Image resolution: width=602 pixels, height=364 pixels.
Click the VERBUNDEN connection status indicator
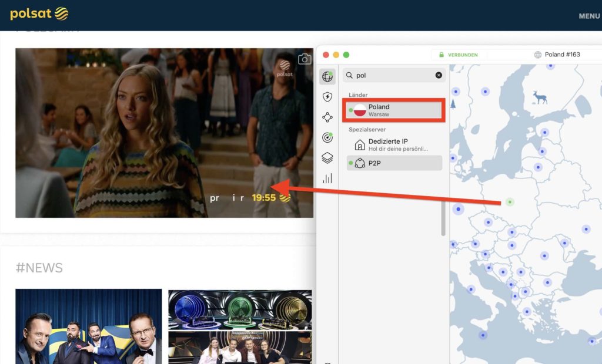(x=458, y=55)
